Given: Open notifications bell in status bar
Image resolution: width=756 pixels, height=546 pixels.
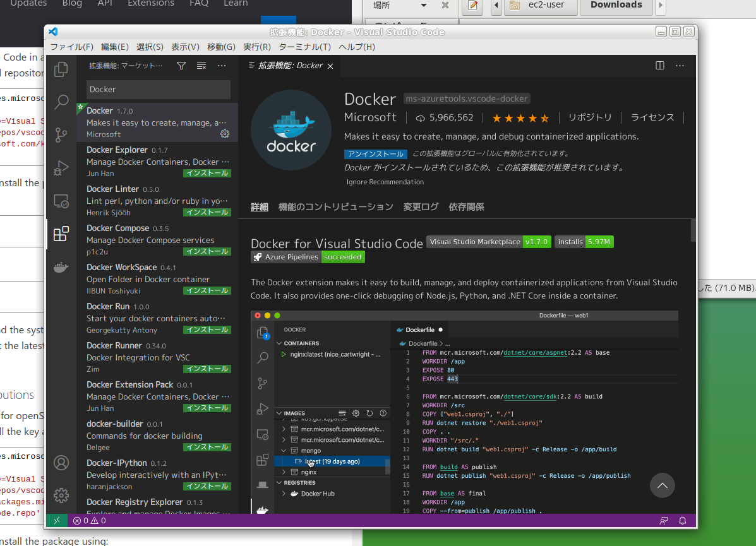Looking at the screenshot, I should pyautogui.click(x=683, y=521).
